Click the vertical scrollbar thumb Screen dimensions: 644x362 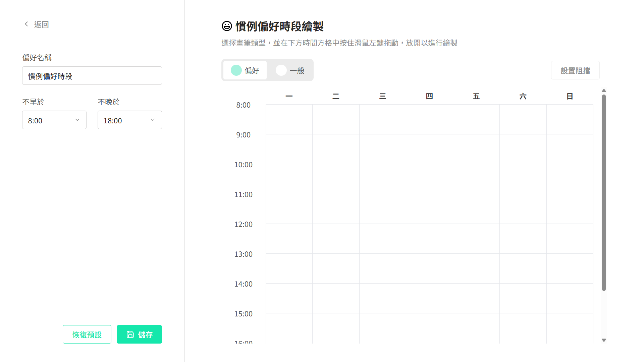(x=604, y=193)
